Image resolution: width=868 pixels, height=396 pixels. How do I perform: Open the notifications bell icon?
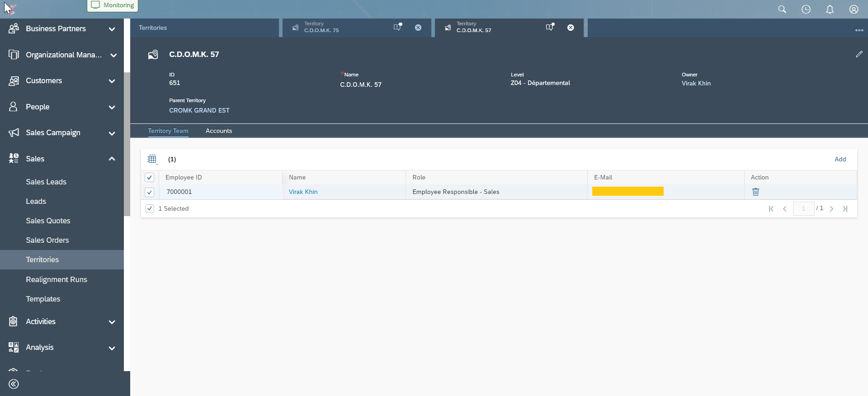pyautogui.click(x=830, y=9)
